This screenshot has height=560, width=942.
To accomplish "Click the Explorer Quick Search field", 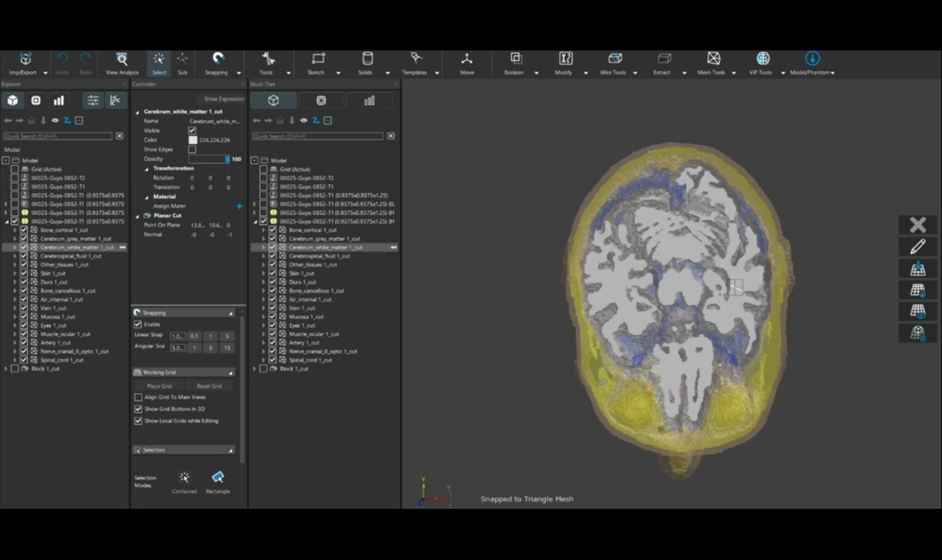I will (x=58, y=136).
